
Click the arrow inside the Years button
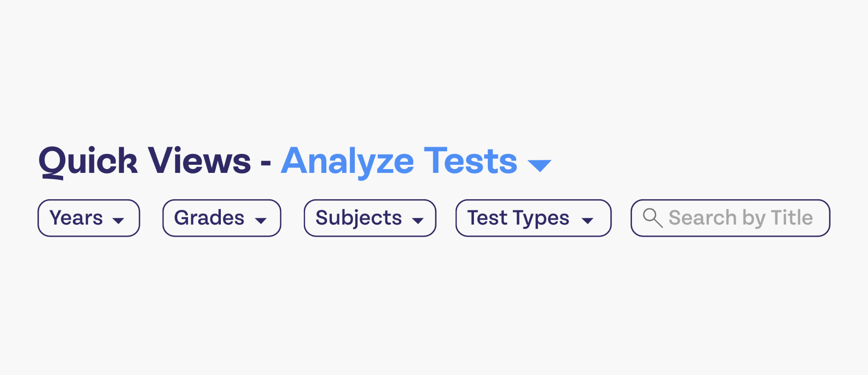pos(119,220)
